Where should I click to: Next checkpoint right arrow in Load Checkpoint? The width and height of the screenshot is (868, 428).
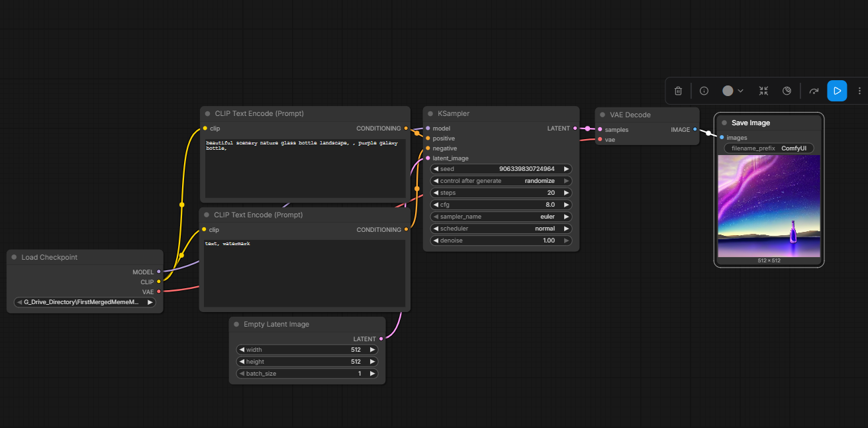150,302
